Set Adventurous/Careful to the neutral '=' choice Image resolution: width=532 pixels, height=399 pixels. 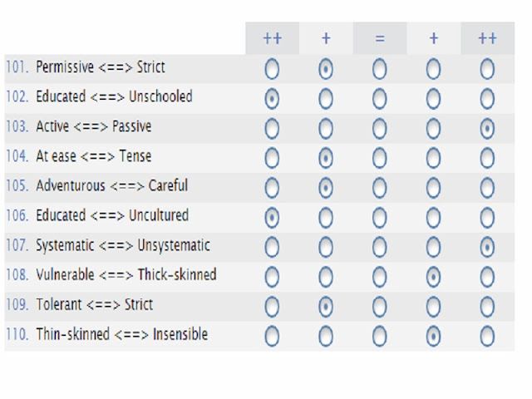[379, 188]
